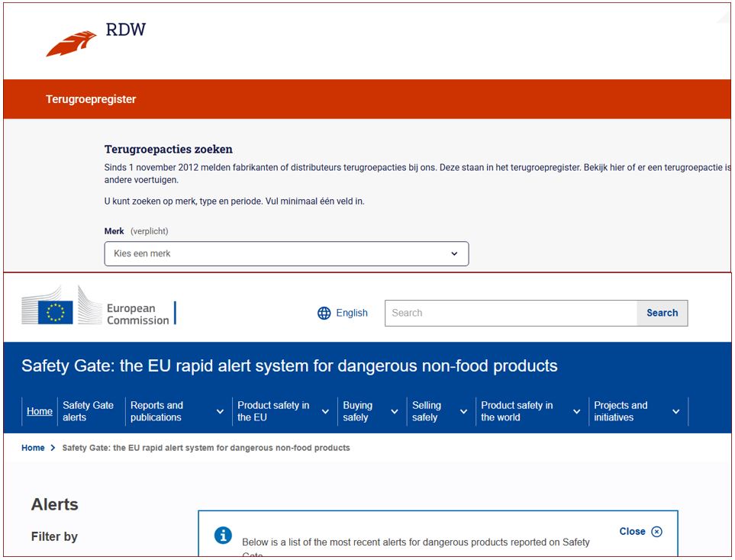Image resolution: width=735 pixels, height=560 pixels.
Task: Click the 'Alerts' heading
Action: point(54,505)
